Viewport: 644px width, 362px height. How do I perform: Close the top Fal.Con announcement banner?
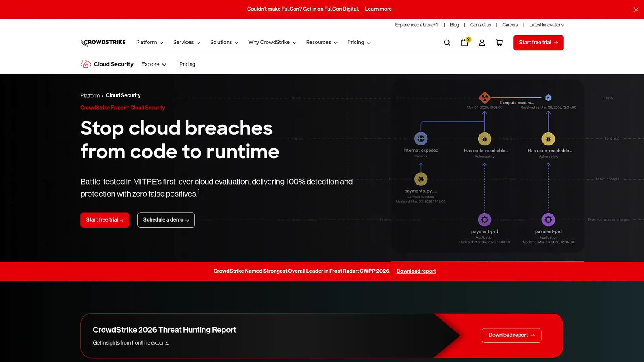pyautogui.click(x=636, y=9)
